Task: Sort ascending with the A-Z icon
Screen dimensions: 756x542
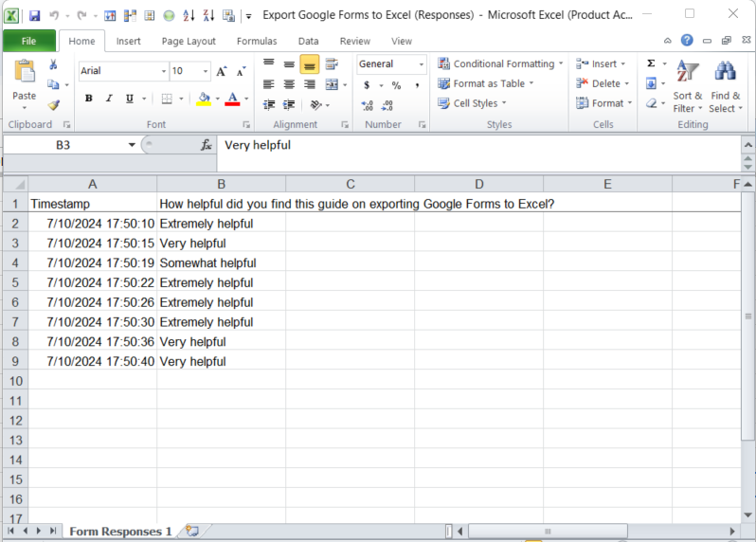Action: 189,16
